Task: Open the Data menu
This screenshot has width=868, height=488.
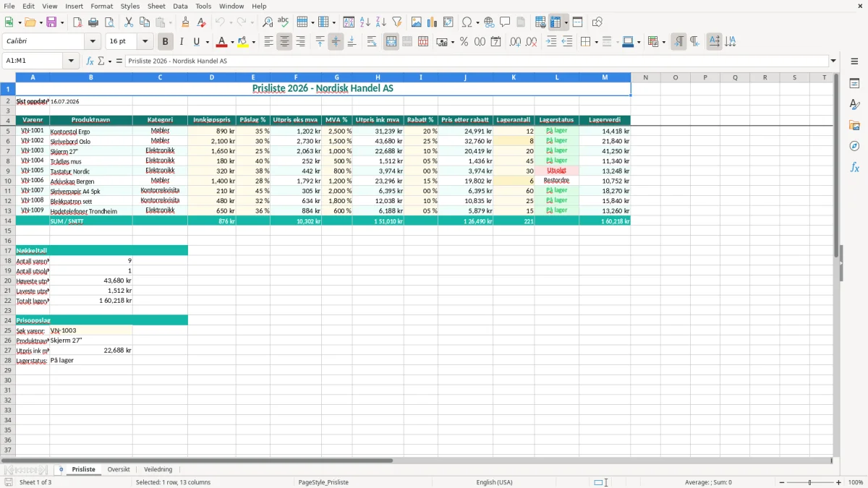Action: 180,6
